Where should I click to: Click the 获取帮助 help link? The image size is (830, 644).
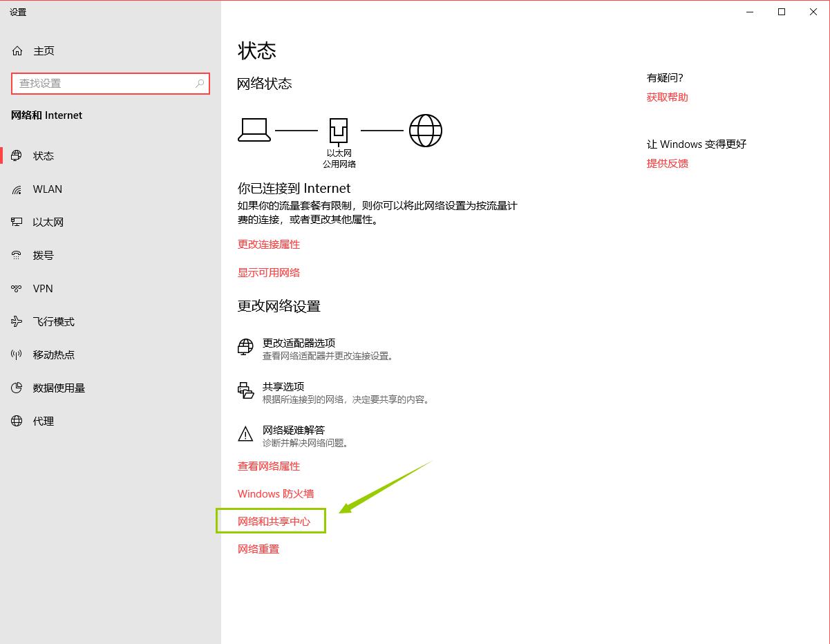(667, 97)
